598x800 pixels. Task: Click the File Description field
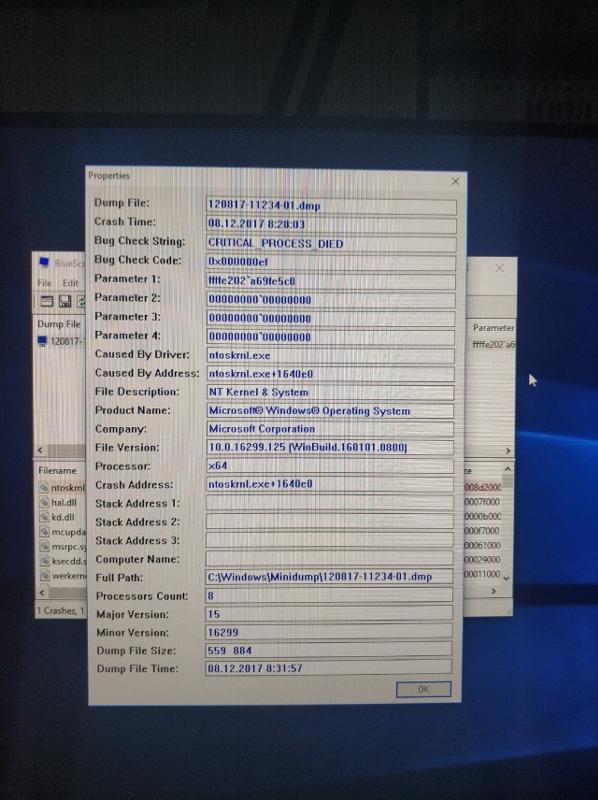tap(330, 392)
